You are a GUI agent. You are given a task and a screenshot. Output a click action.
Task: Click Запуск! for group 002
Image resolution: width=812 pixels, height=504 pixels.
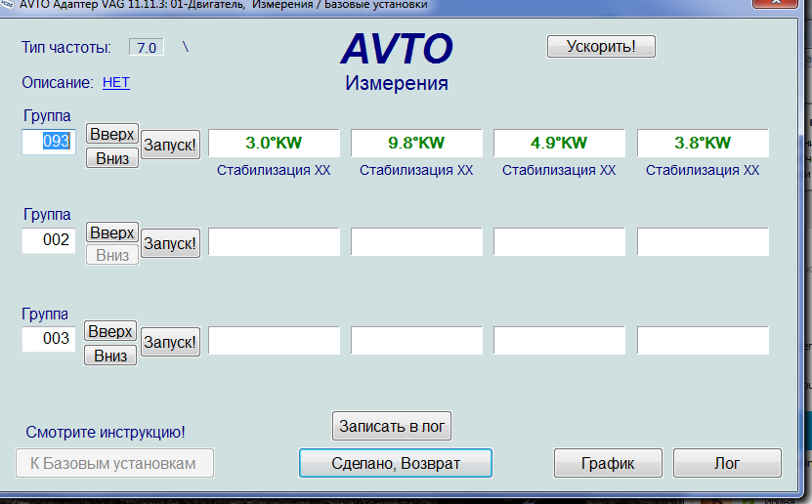point(170,243)
